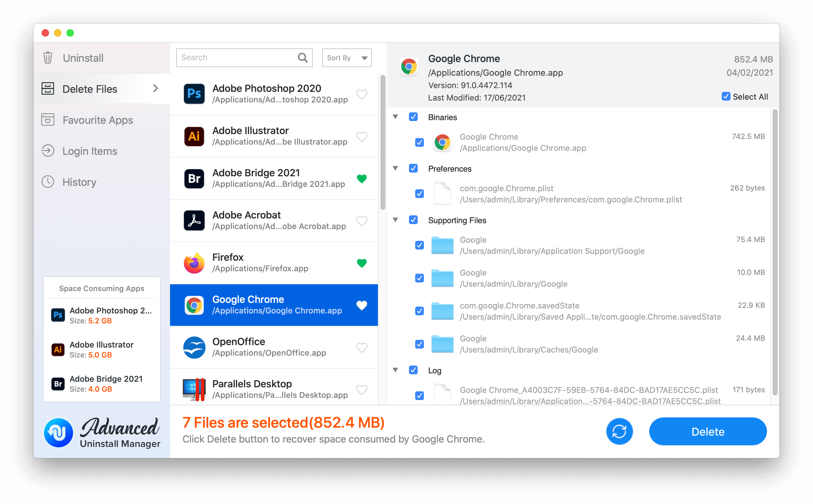Screen dimensions: 813x504
Task: Collapse the Log section triangle
Action: tap(395, 370)
